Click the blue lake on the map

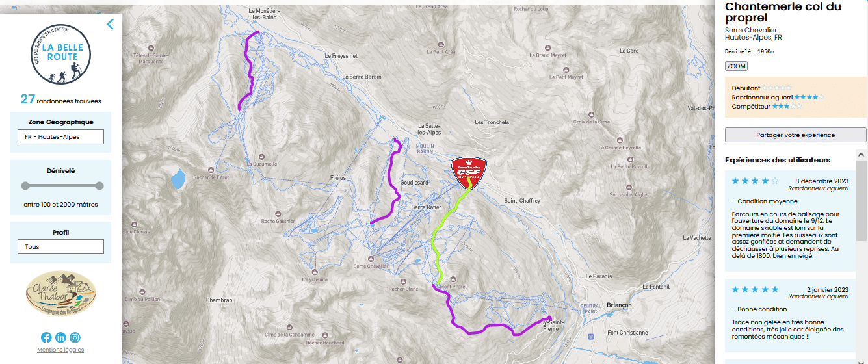point(178,179)
